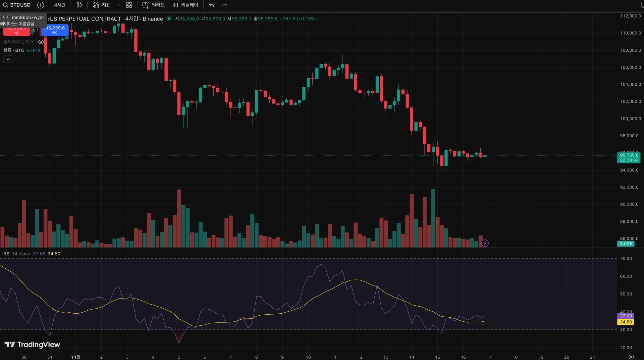Click the 70.00 RSI axis level
This screenshot has height=360, width=644.
pyautogui.click(x=626, y=259)
